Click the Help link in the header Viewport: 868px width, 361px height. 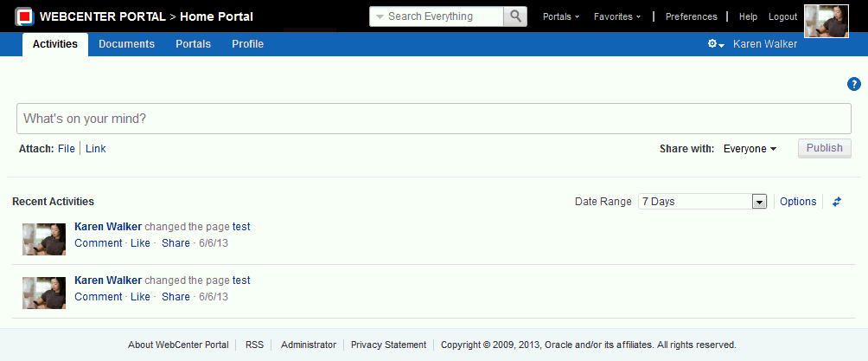pos(748,16)
